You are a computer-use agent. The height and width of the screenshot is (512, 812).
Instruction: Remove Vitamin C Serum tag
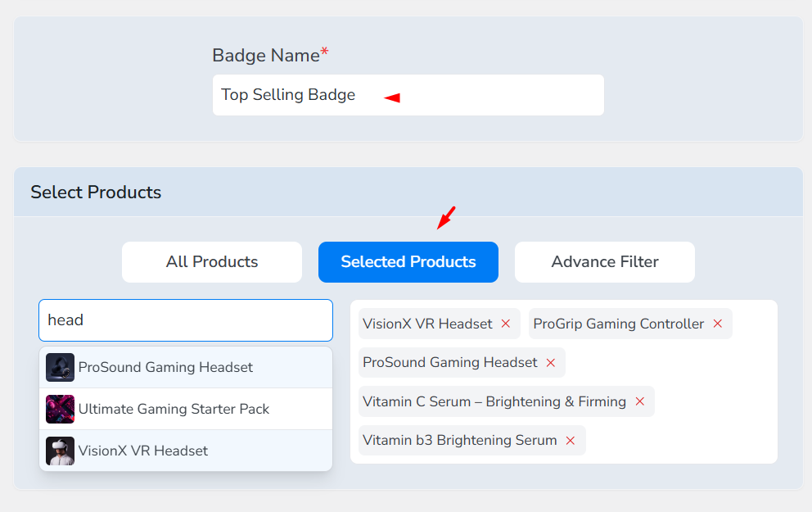(640, 401)
